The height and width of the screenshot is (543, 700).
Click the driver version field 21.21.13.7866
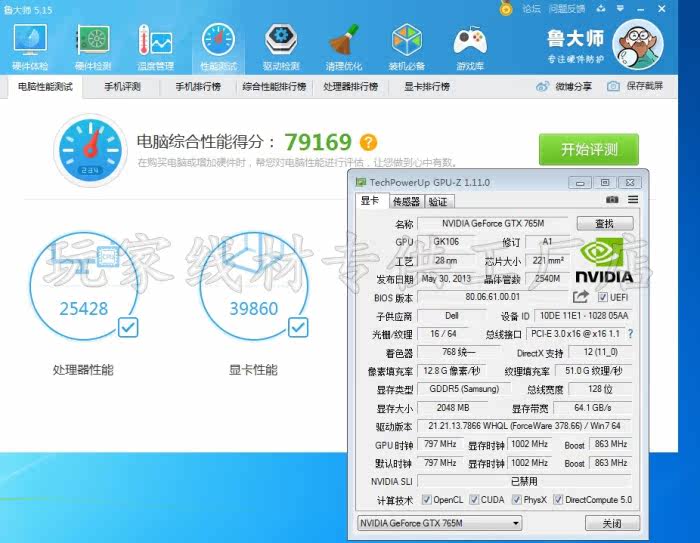[x=524, y=426]
